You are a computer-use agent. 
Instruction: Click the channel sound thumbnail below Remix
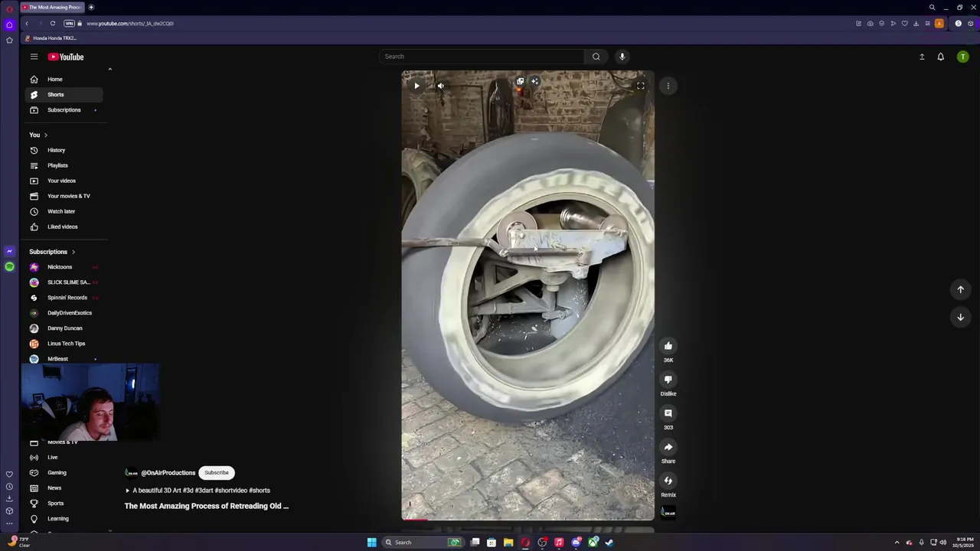[x=668, y=512]
